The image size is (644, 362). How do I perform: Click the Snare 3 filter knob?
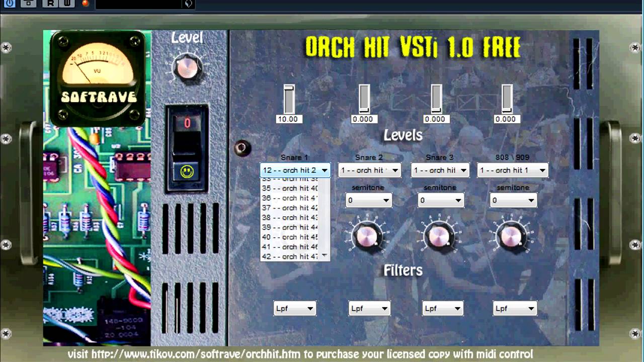click(440, 235)
